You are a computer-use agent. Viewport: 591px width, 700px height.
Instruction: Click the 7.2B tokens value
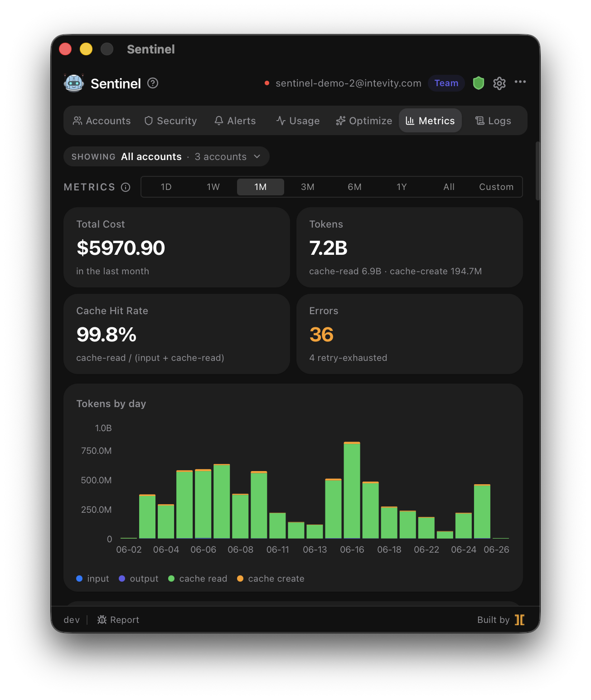pos(328,248)
